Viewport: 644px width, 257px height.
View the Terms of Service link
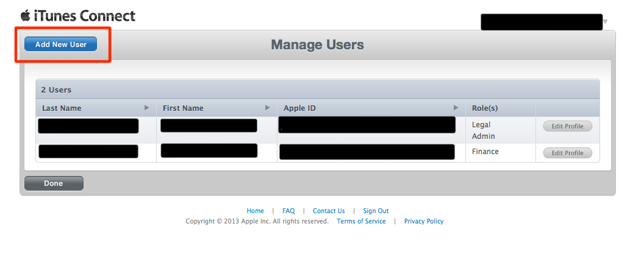(361, 221)
